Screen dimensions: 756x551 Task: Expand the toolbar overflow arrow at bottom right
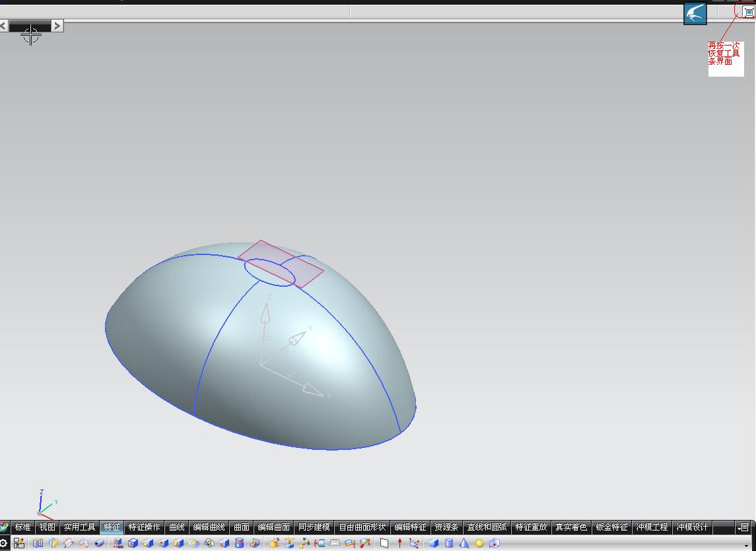tap(747, 546)
